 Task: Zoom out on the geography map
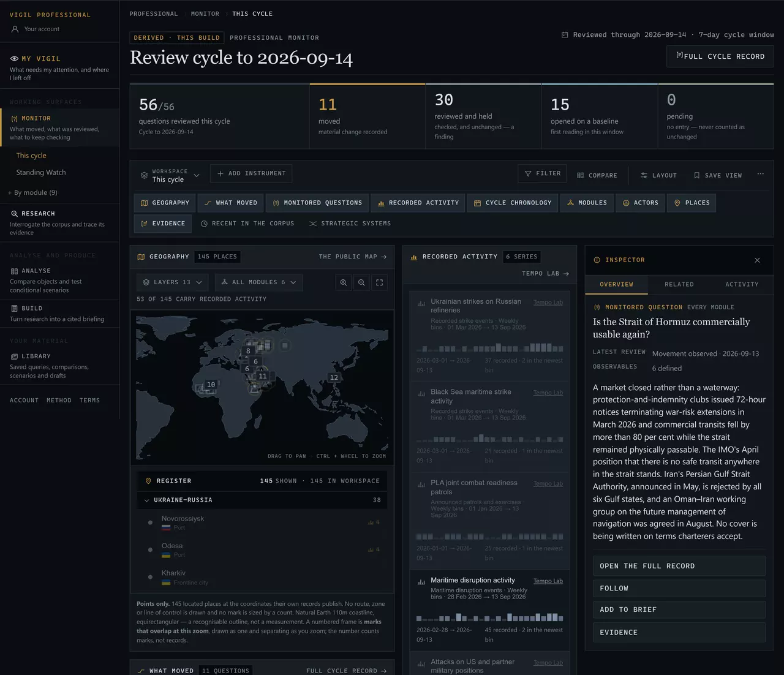361,282
